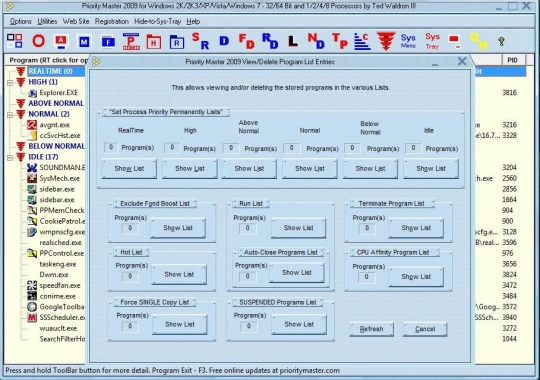The height and width of the screenshot is (380, 540).
Task: Select taskeng.exe in the process tree
Action: pyautogui.click(x=58, y=264)
